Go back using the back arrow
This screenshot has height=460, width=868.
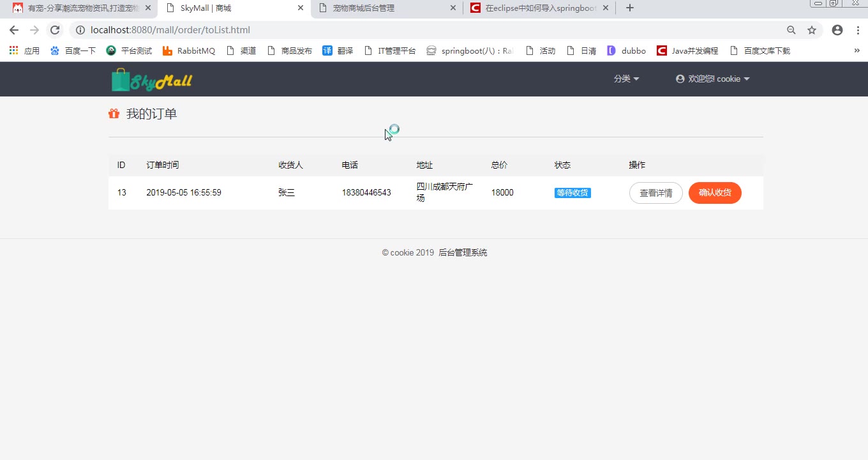click(14, 30)
